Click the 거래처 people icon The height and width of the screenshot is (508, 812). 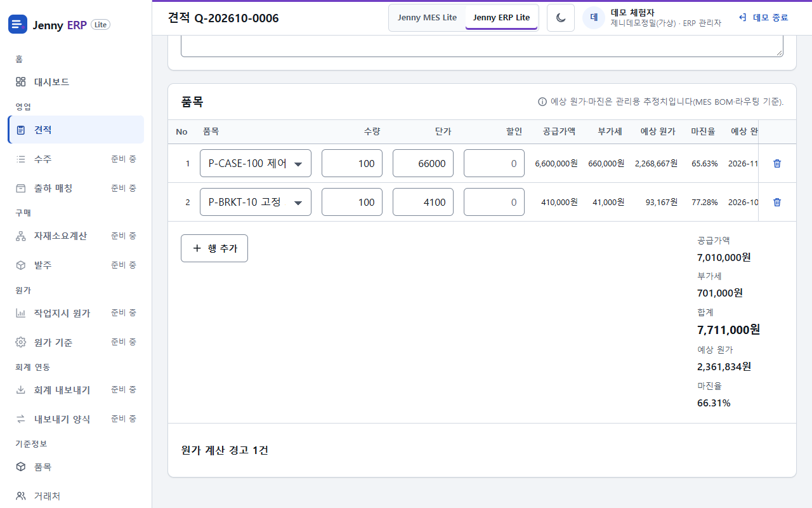pos(21,496)
